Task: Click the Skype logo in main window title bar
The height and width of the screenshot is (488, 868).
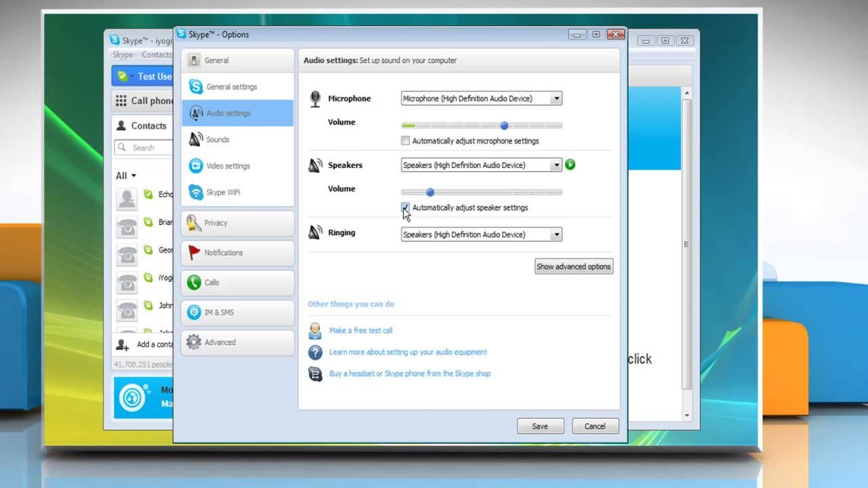Action: point(115,41)
